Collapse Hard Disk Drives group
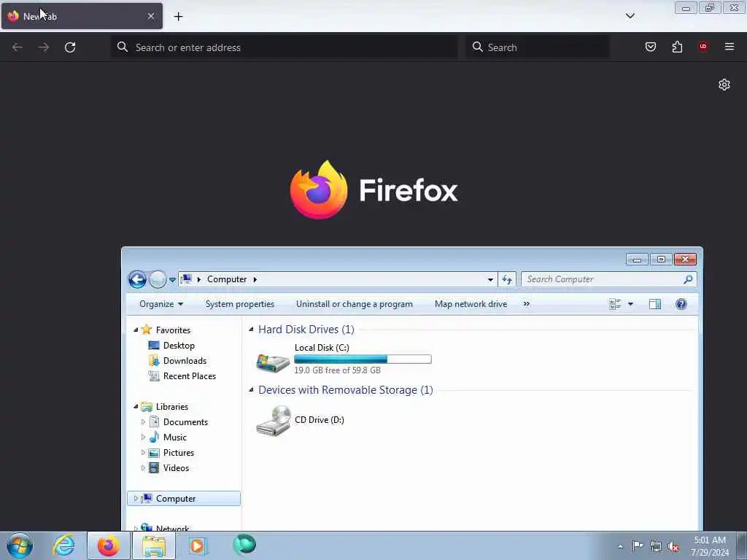The height and width of the screenshot is (560, 747). point(251,329)
